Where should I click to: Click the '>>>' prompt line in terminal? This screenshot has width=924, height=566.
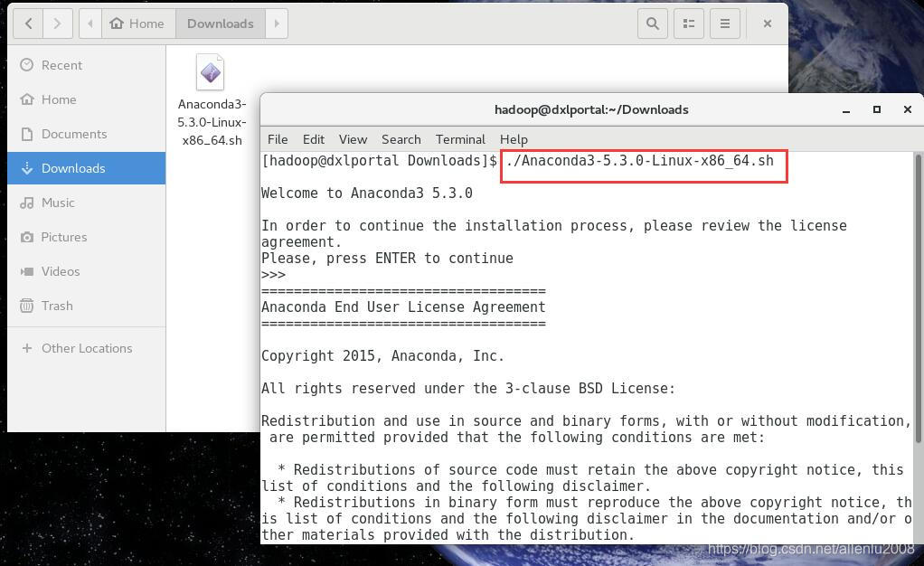tap(273, 275)
